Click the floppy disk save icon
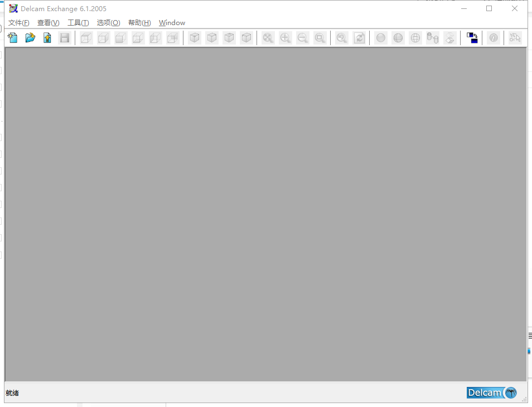This screenshot has height=407, width=532. point(65,38)
